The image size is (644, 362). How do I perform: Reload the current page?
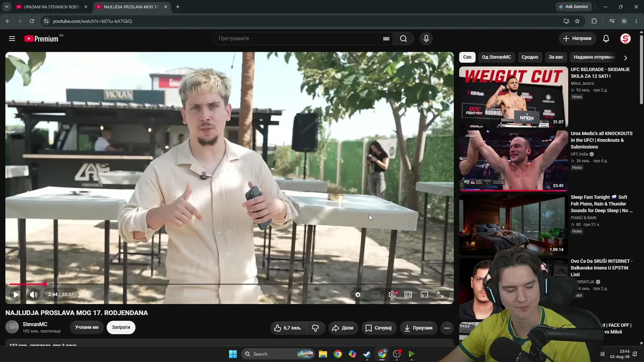[32, 21]
